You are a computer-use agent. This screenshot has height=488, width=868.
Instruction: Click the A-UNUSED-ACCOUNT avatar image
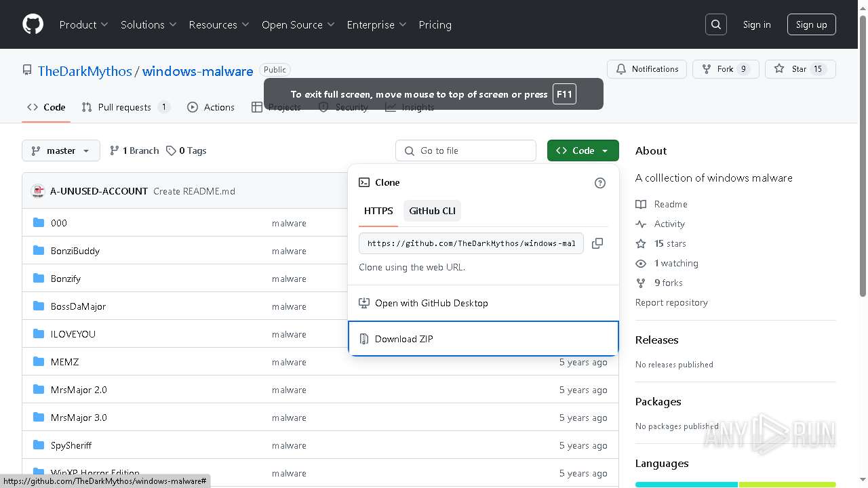pyautogui.click(x=38, y=191)
